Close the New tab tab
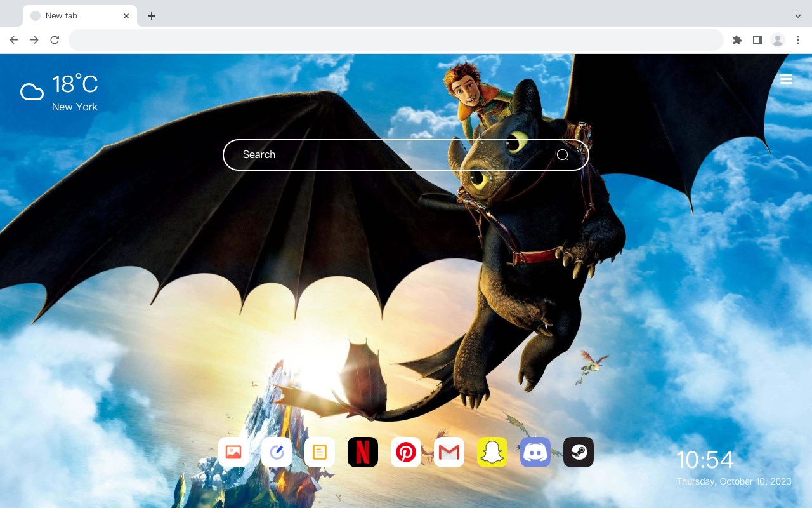The height and width of the screenshot is (508, 812). point(126,16)
